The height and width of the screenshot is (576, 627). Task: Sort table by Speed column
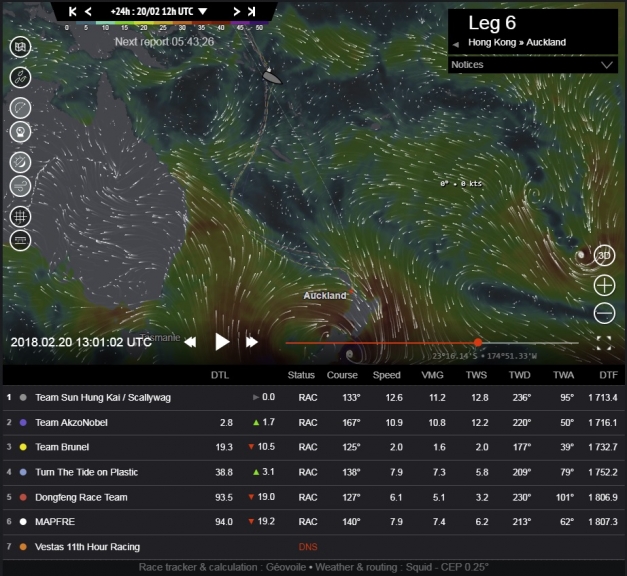(x=387, y=375)
